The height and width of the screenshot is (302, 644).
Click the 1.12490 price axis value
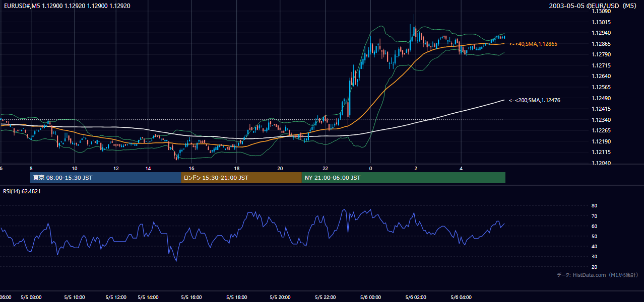coord(601,98)
